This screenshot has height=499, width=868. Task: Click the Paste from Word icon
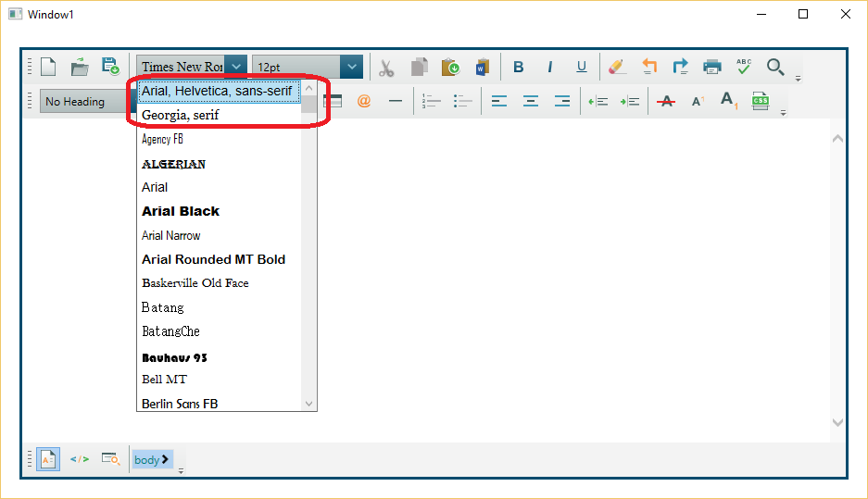483,67
